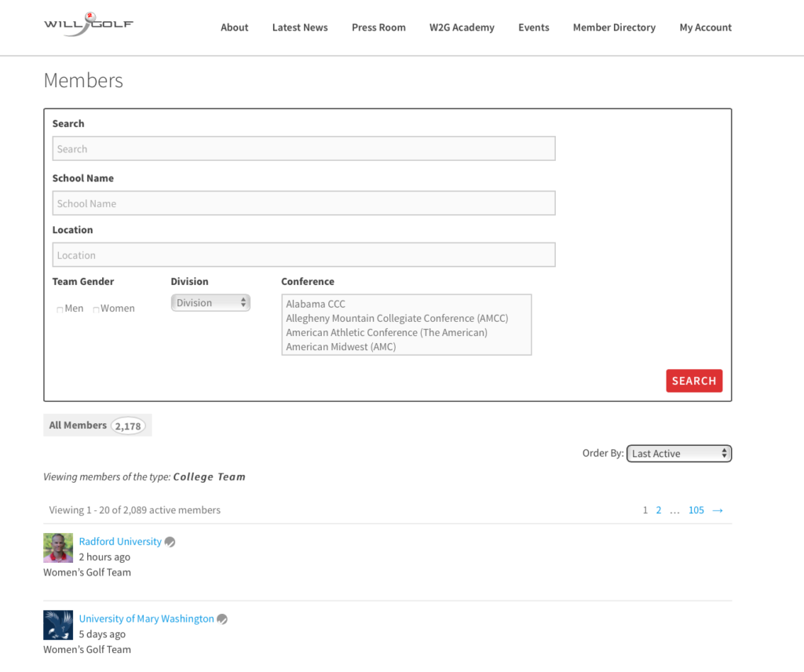Image resolution: width=804 pixels, height=672 pixels.
Task: Select the All Members tab
Action: [x=97, y=425]
